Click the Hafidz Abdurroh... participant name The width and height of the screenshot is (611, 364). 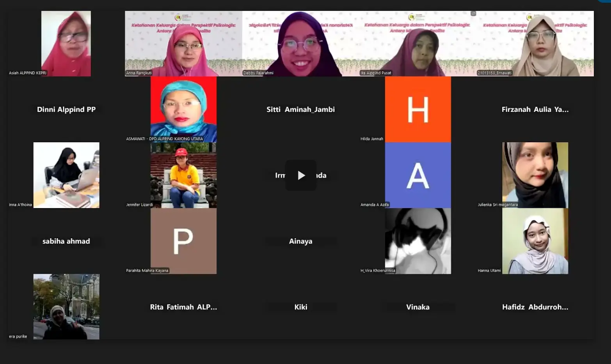[x=535, y=307]
